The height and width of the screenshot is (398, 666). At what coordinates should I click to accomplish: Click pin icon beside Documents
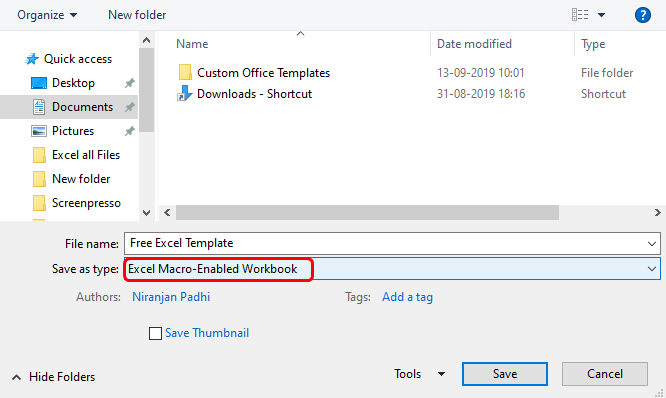130,107
